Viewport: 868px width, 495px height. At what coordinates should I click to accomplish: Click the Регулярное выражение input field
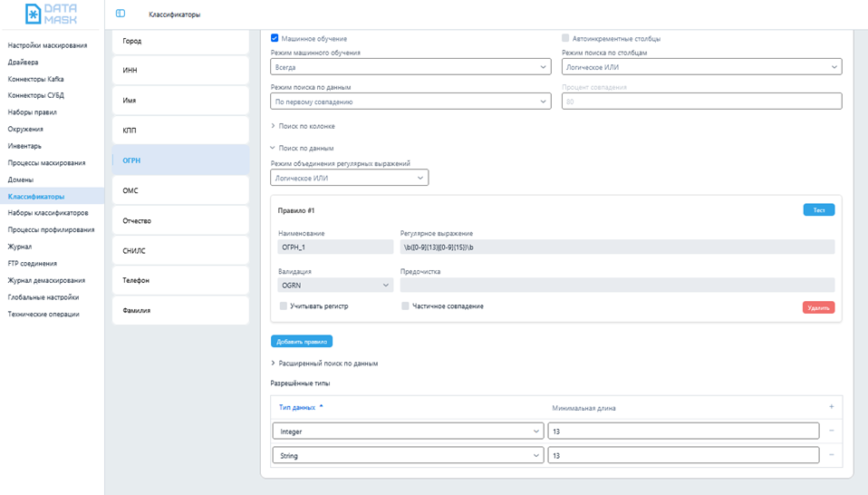point(616,246)
